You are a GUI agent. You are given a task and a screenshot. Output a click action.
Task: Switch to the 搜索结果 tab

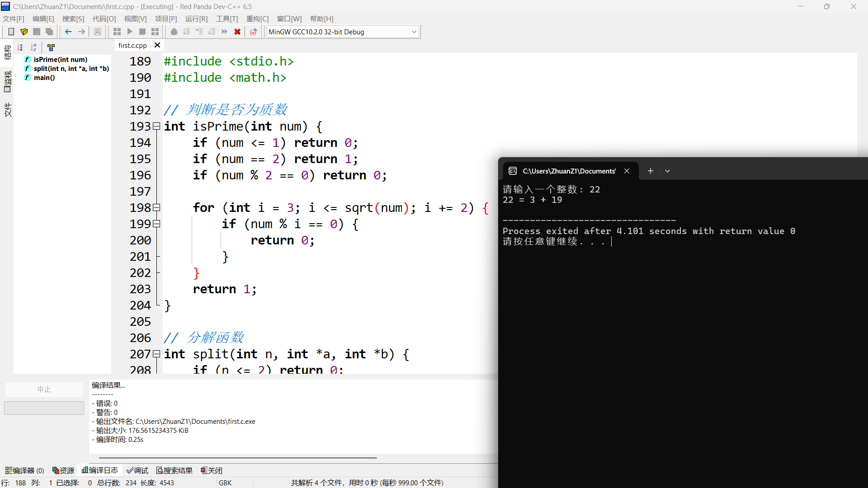175,470
